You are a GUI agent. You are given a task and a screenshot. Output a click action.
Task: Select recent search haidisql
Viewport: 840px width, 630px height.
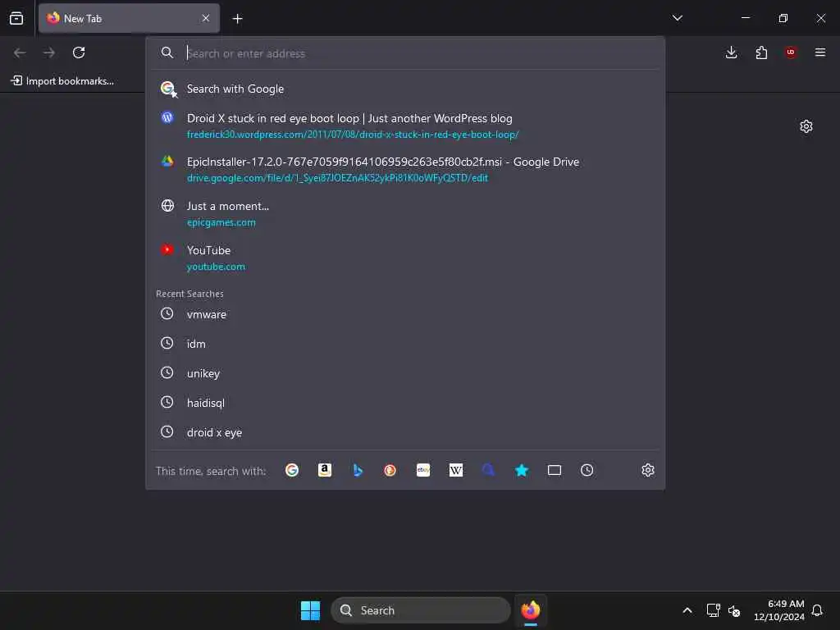pyautogui.click(x=405, y=403)
